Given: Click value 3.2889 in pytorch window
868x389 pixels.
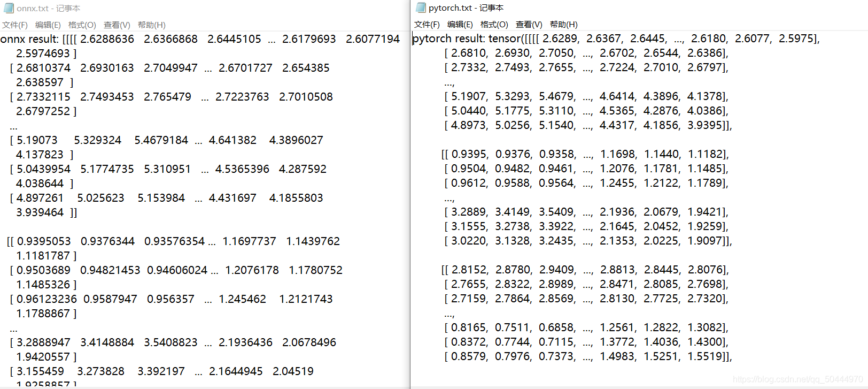Looking at the screenshot, I should [469, 212].
